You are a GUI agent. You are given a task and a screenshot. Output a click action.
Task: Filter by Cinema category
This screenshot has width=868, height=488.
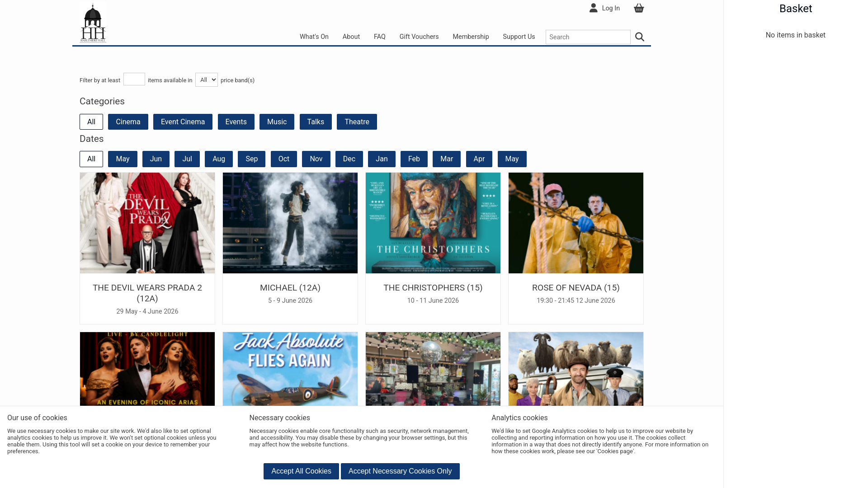point(128,122)
